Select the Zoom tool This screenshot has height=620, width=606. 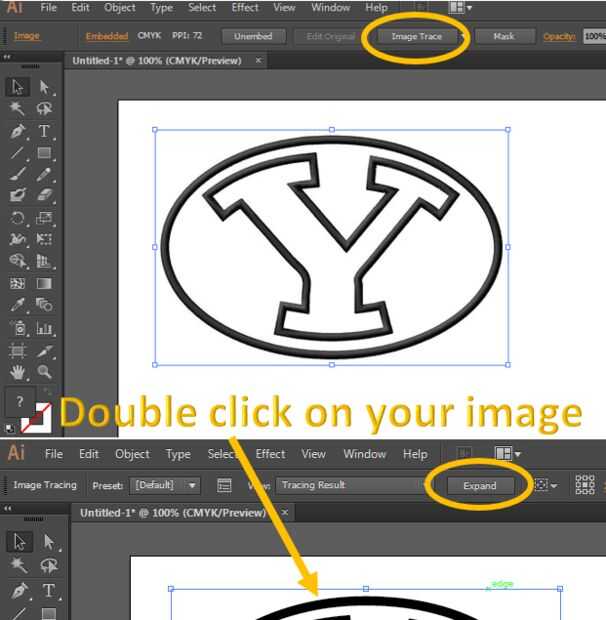click(x=44, y=372)
